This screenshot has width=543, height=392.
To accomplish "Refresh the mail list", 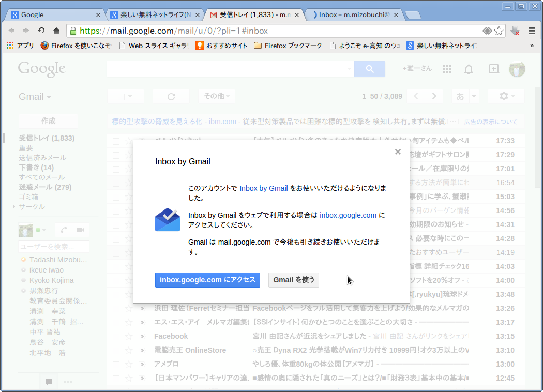I will [171, 96].
